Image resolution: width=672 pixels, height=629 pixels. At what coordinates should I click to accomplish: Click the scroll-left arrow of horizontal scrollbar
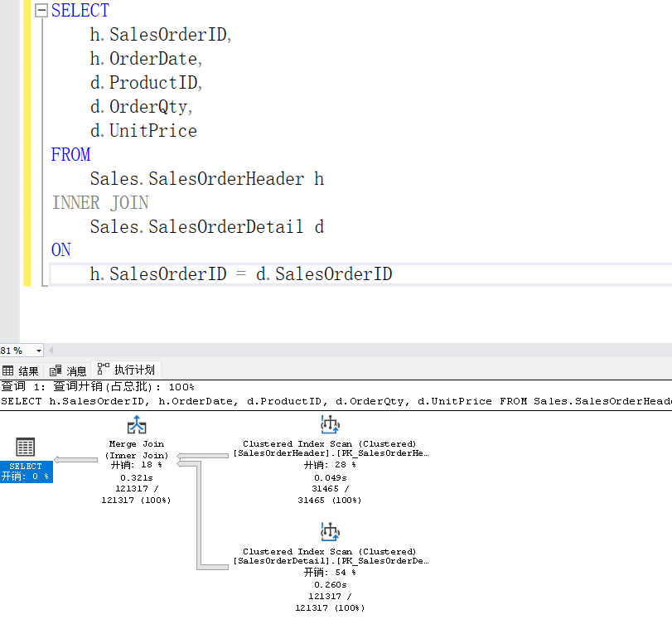51,351
